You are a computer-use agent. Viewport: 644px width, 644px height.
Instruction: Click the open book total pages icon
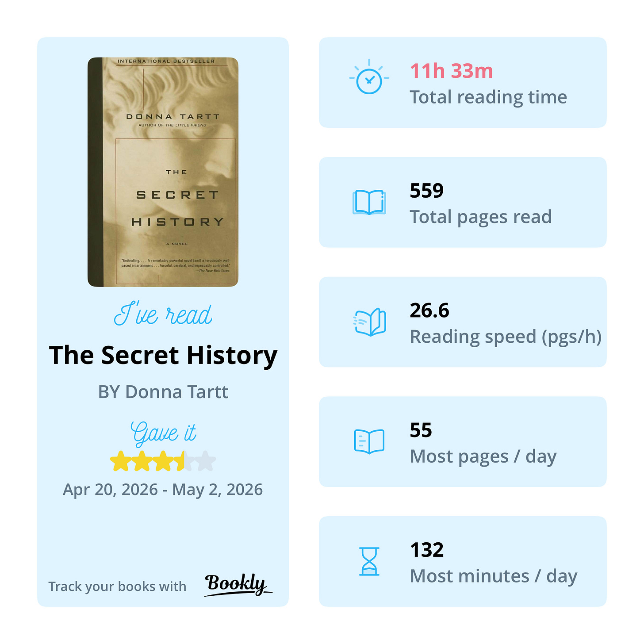[x=369, y=202]
